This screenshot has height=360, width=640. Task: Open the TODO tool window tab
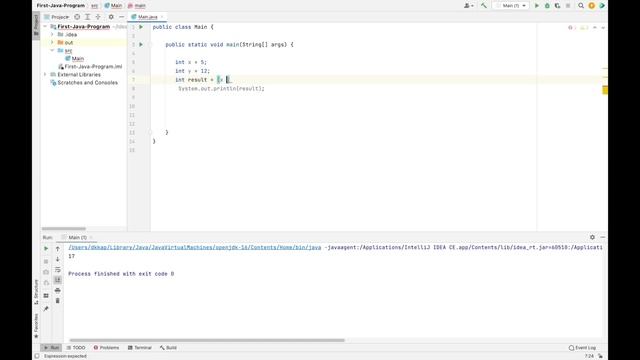[x=76, y=348]
